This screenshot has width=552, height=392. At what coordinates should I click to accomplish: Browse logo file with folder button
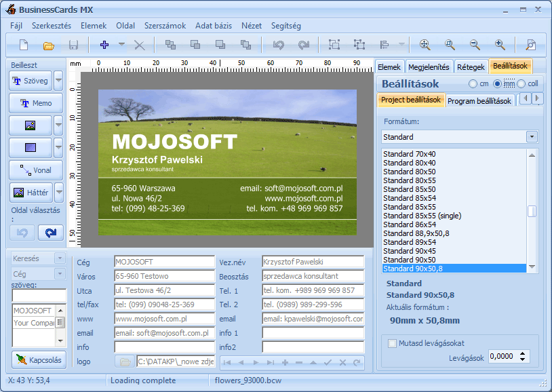[x=125, y=361]
